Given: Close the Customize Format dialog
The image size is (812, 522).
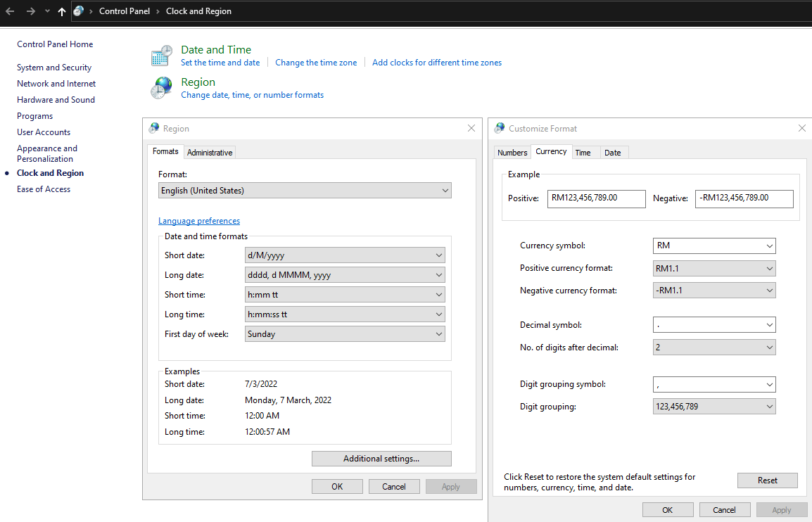Looking at the screenshot, I should [x=801, y=128].
